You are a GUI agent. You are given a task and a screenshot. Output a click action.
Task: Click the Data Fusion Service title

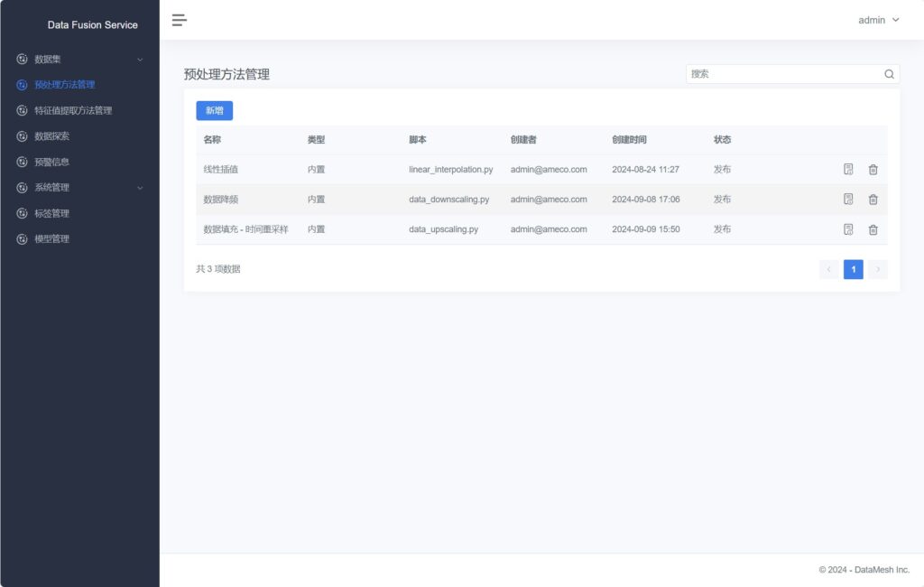point(93,24)
